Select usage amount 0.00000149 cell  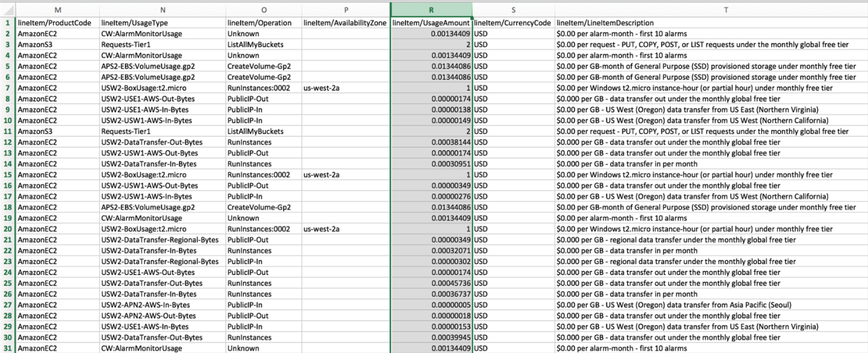pos(431,120)
